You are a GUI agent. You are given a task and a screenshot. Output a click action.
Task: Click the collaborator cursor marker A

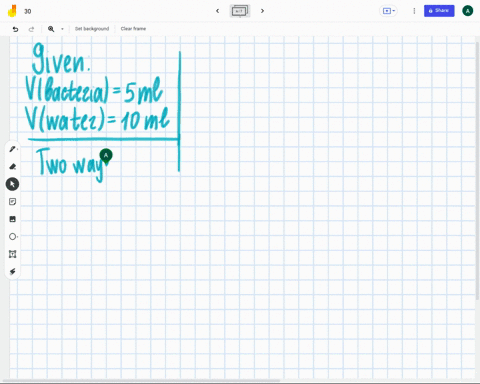click(106, 156)
